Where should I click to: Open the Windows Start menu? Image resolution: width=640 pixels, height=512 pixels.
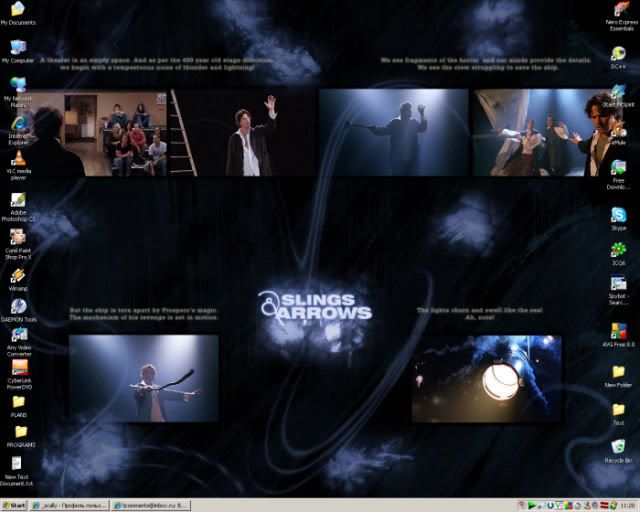pos(14,505)
